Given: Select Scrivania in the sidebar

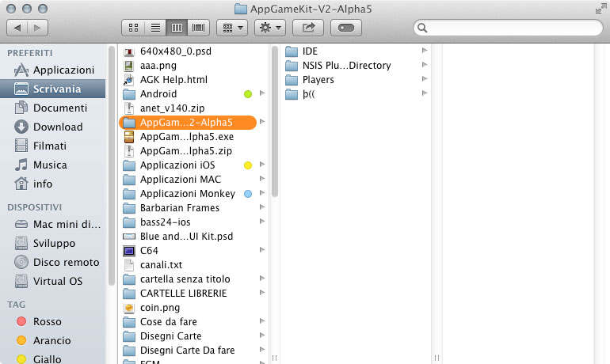Looking at the screenshot, I should (x=53, y=89).
